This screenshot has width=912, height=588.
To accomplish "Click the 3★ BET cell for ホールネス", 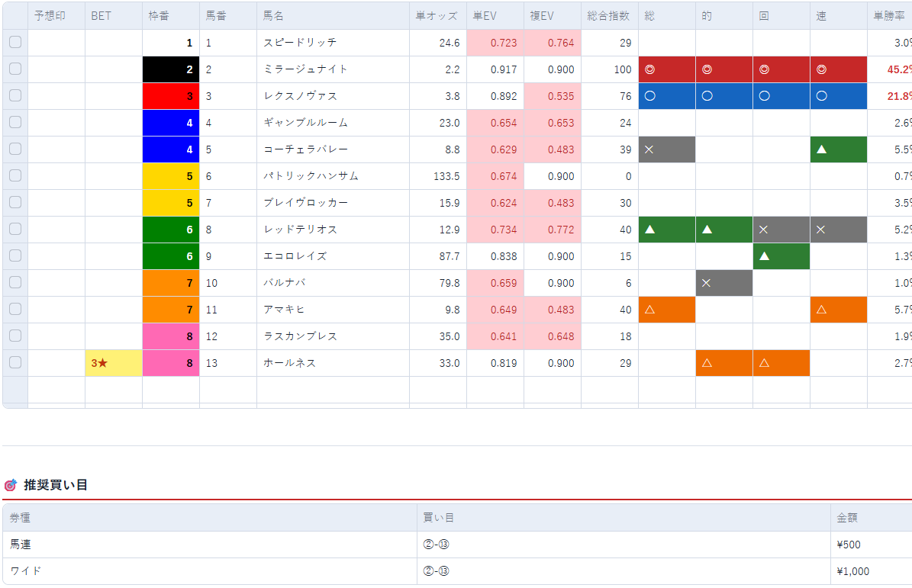I will tap(114, 363).
